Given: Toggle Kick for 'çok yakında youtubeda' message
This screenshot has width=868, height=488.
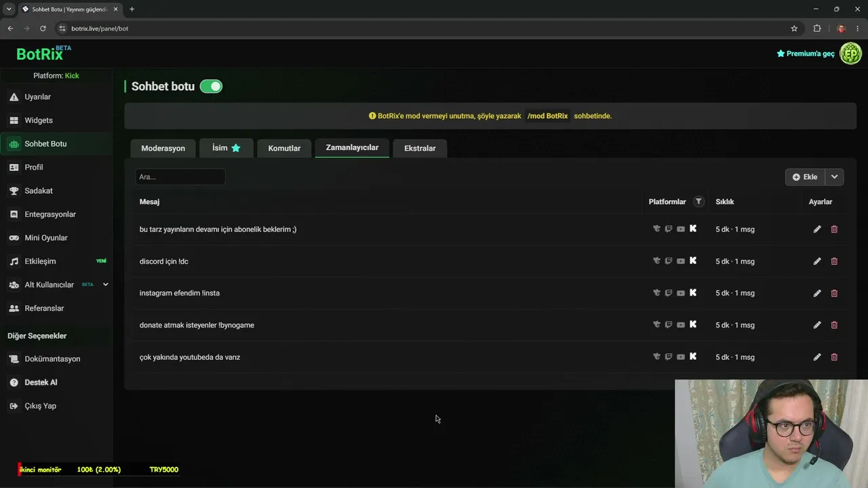Looking at the screenshot, I should click(x=693, y=357).
